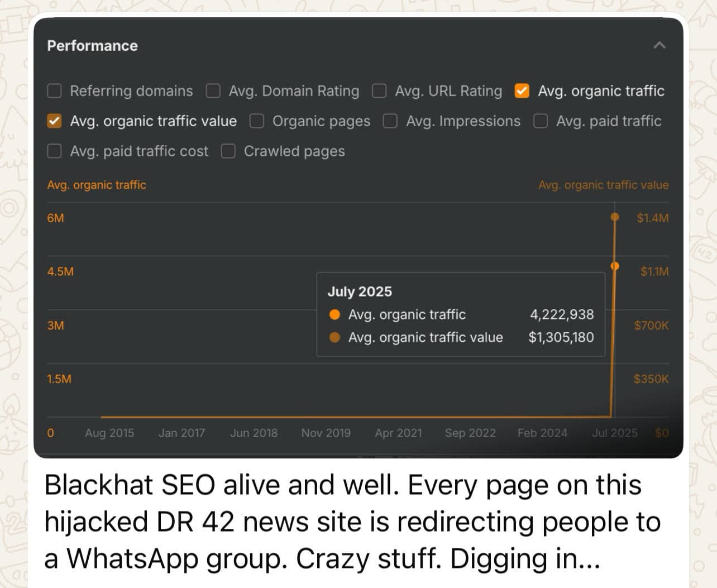
Task: Enable the Avg. Domain Rating checkbox
Action: click(x=213, y=91)
